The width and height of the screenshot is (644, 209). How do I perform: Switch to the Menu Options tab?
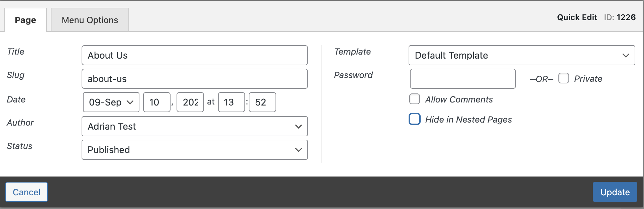[90, 20]
